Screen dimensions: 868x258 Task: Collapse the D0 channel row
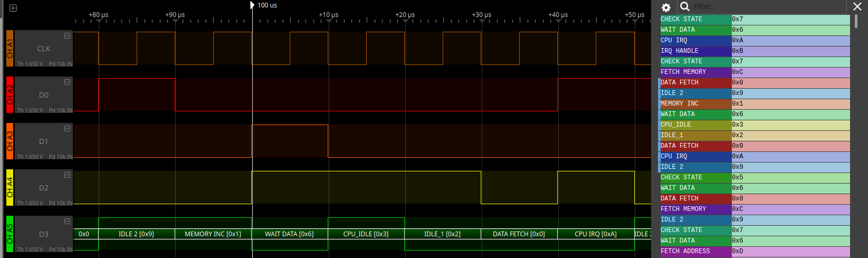[x=67, y=82]
